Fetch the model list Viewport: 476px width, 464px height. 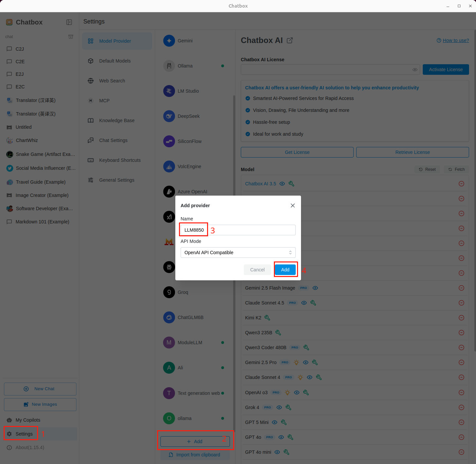point(456,169)
